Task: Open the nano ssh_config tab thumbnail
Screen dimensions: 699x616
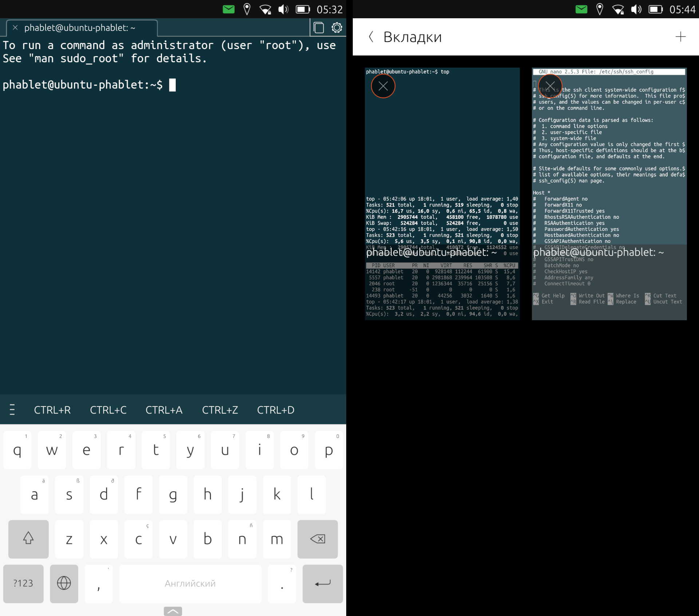Action: 609,193
